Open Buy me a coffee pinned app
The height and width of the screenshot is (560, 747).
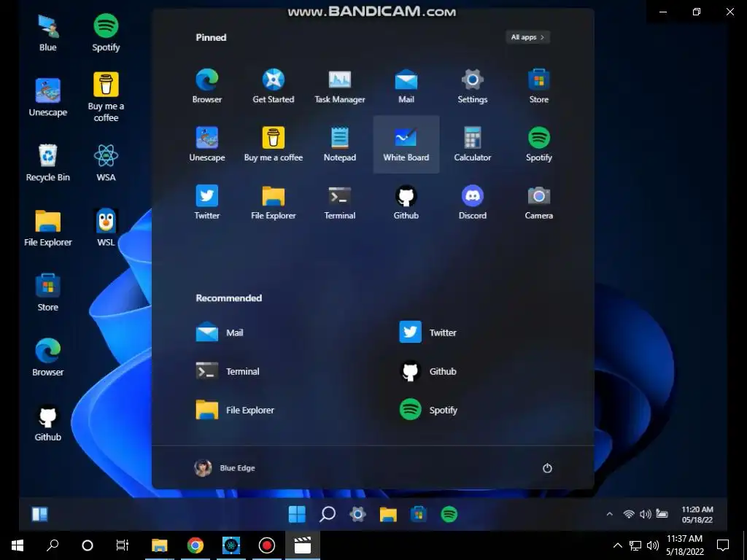tap(274, 144)
